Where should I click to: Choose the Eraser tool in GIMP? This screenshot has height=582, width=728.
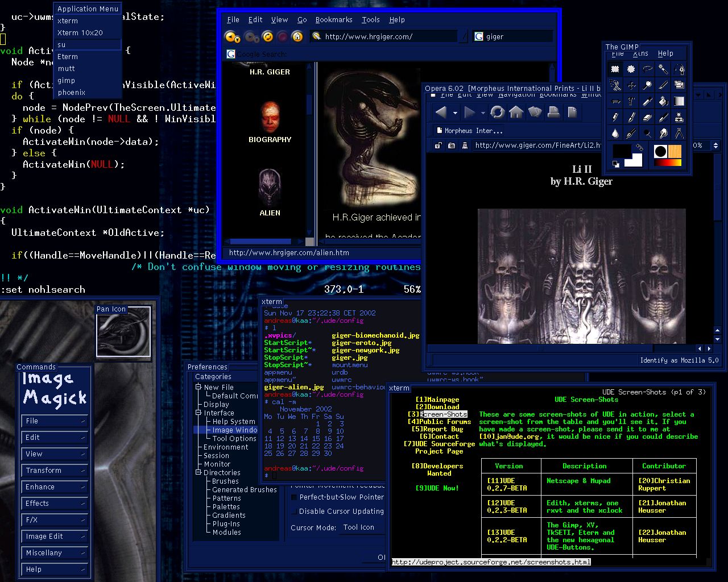coord(647,117)
